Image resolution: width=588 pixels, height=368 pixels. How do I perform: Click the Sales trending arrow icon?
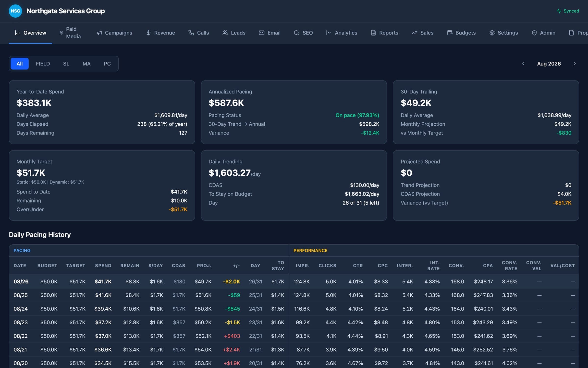coord(415,33)
